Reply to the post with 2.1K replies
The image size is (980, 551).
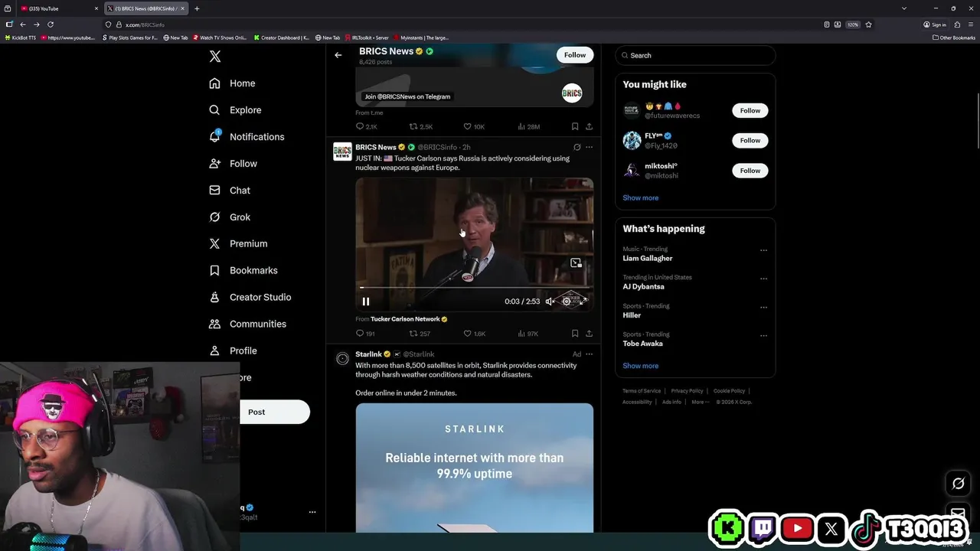[367, 127]
